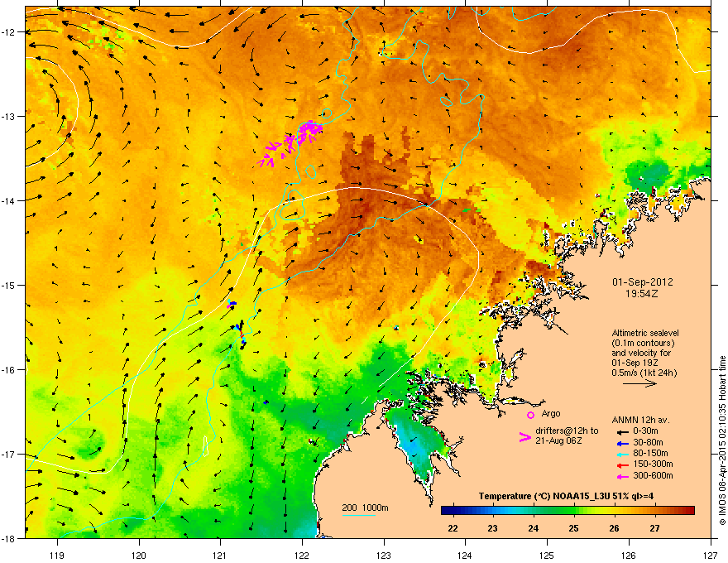Click the longitude axis label 119
The image size is (728, 563).
click(x=57, y=555)
